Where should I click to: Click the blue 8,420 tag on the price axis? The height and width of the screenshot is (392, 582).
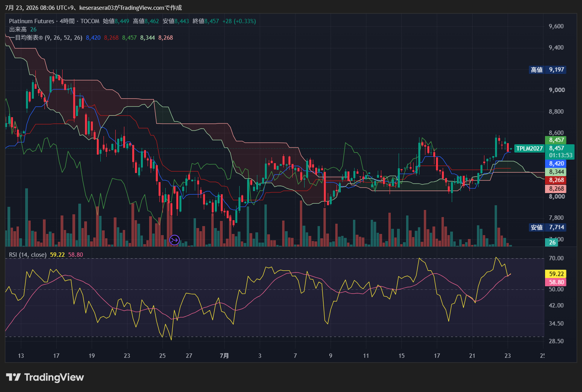[556, 164]
